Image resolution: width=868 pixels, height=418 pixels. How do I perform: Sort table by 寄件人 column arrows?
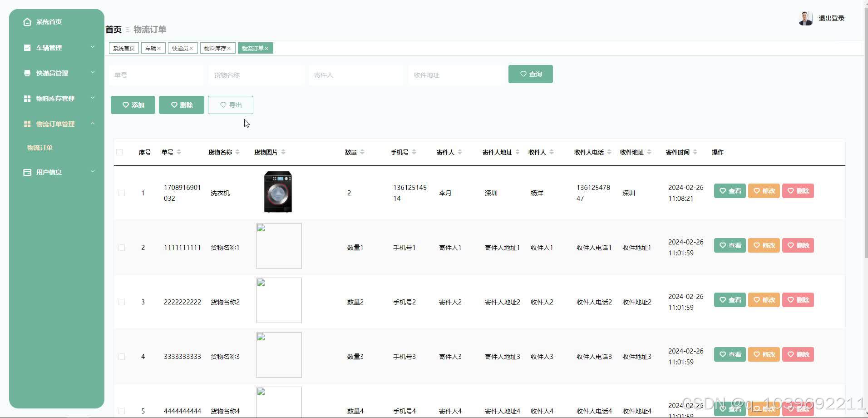coord(460,152)
